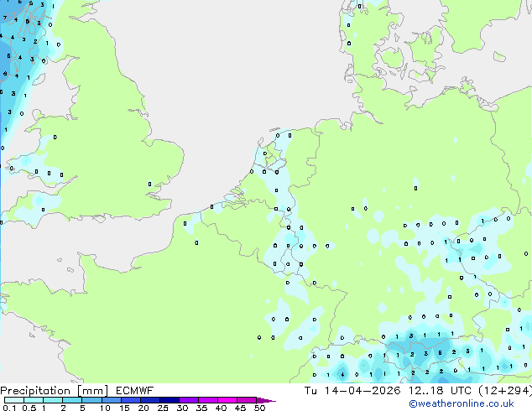
Task: Click the 'ECMWF' model label
Action: pyautogui.click(x=135, y=391)
